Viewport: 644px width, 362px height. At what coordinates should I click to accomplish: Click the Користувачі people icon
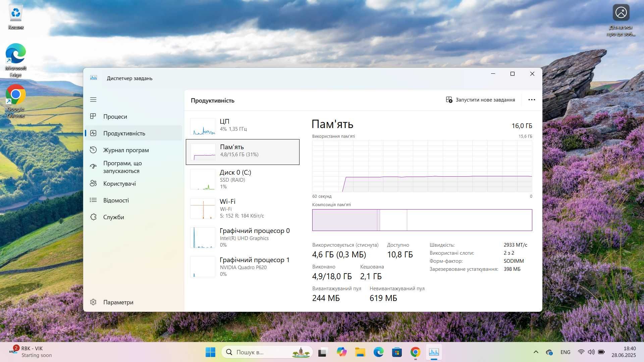click(x=93, y=183)
